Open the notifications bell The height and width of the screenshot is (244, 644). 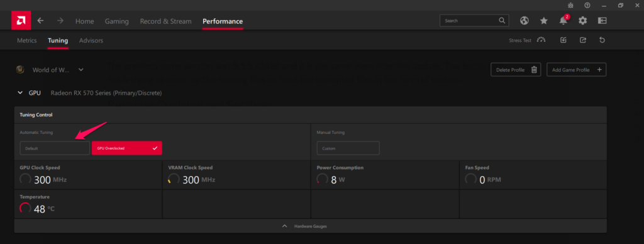coord(563,21)
